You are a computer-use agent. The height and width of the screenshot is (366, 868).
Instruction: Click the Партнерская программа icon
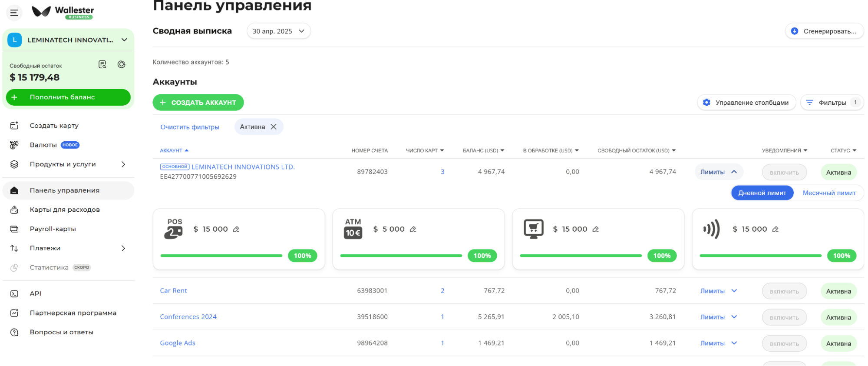14,313
